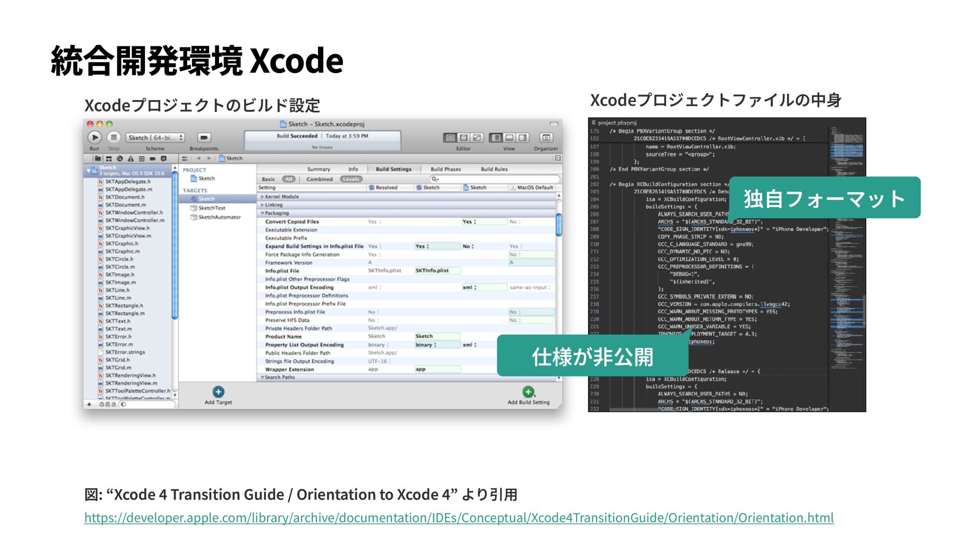
Task: Click the file navigator vertical scrollbar
Action: pos(175,245)
